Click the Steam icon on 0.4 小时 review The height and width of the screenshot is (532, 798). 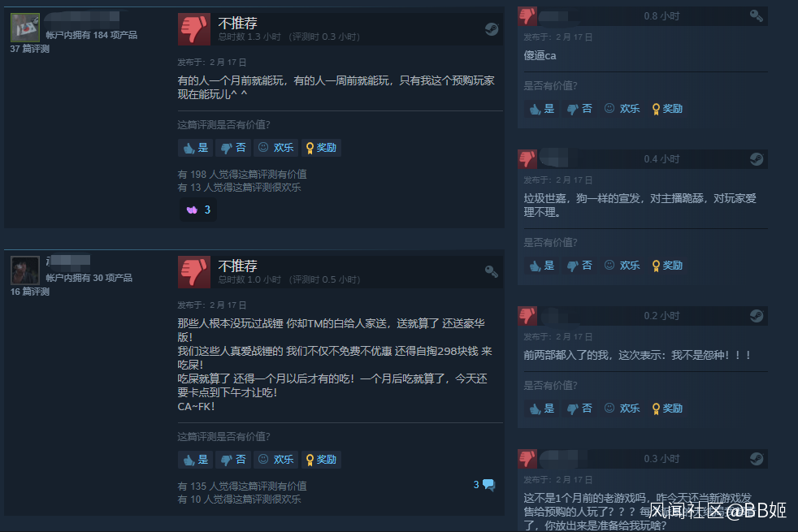[x=757, y=159]
